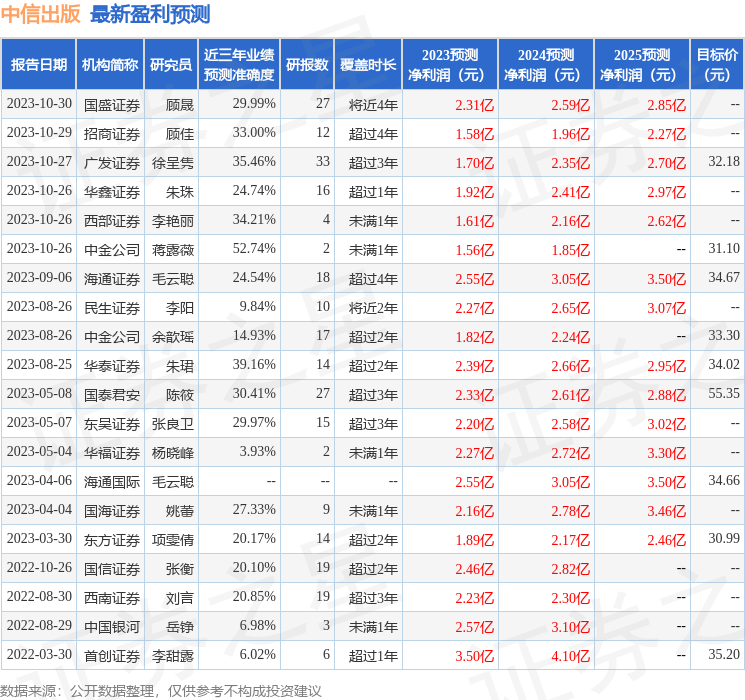
Task: Click institution 国海证券
Action: 112,510
